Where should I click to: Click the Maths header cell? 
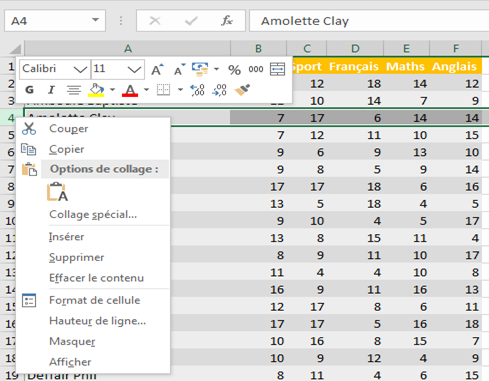[407, 66]
